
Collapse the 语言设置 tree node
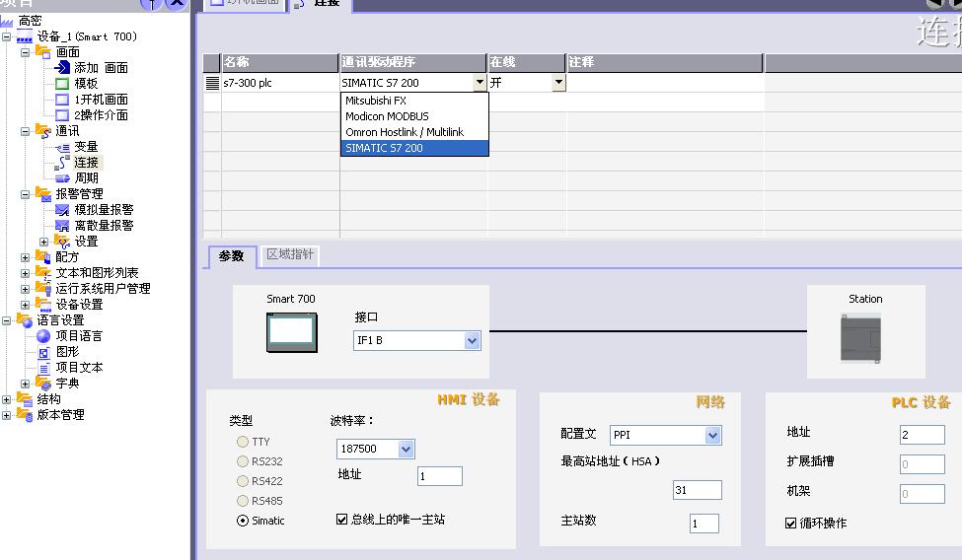(6, 320)
